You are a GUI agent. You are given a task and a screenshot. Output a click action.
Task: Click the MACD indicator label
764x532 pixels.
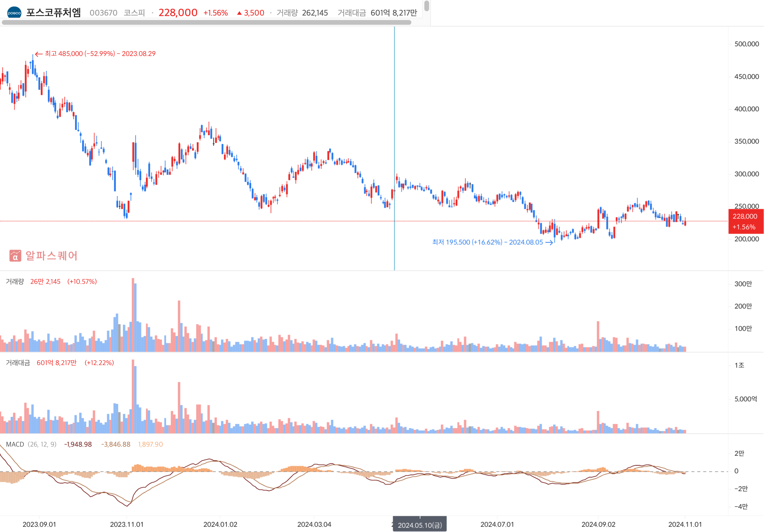click(15, 445)
